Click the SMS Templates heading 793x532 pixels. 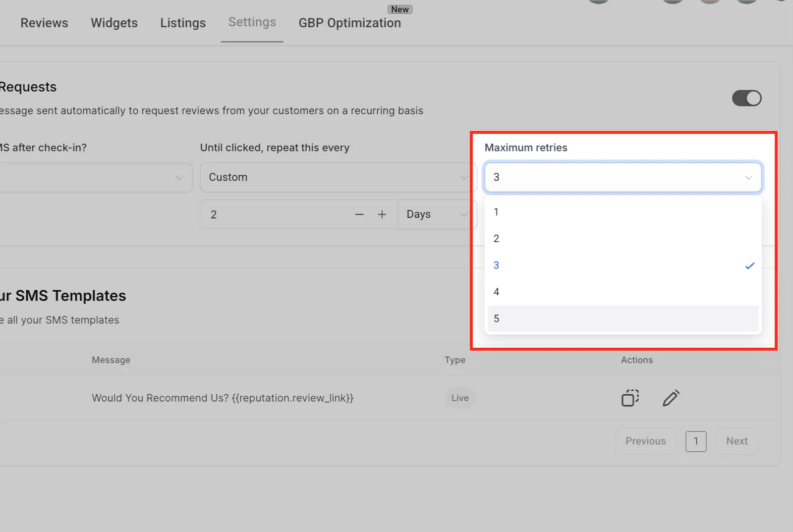[x=63, y=296]
